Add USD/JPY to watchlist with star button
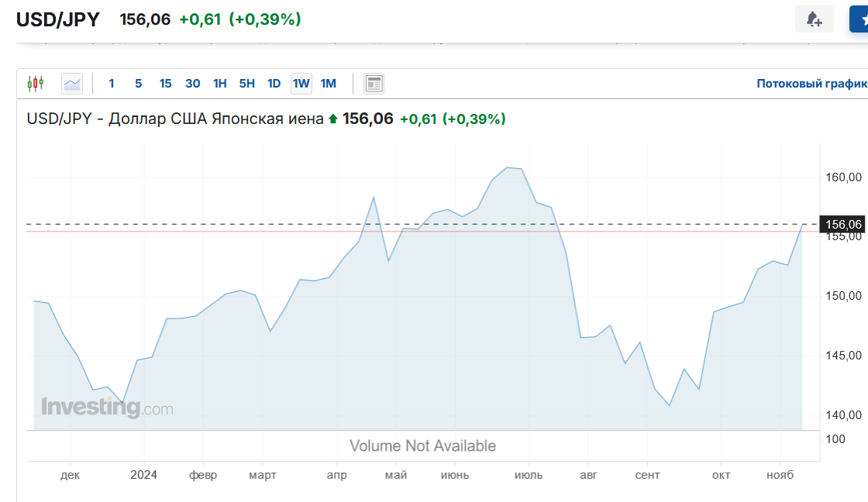 [859, 19]
